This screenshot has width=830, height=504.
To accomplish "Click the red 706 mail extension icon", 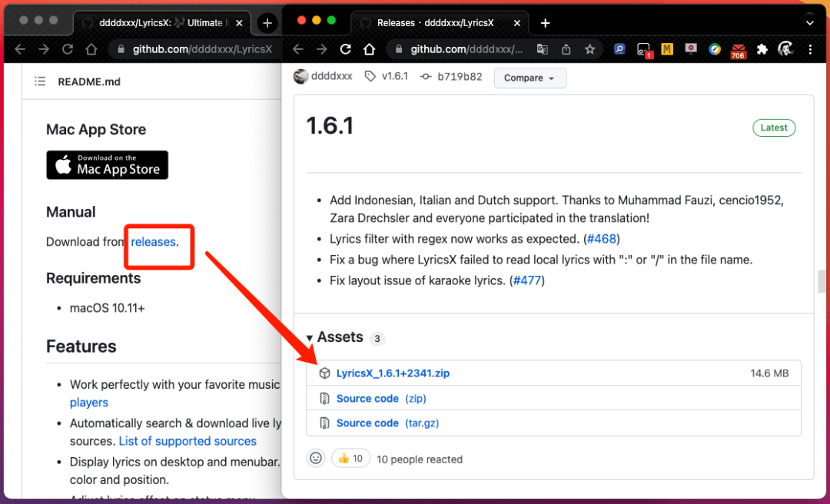I will point(738,51).
